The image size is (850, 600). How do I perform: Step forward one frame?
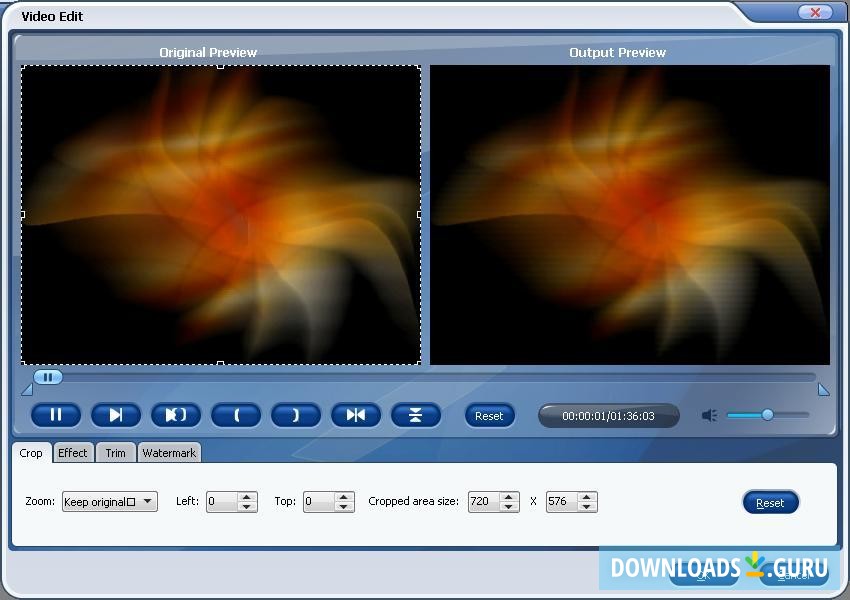pyautogui.click(x=116, y=415)
